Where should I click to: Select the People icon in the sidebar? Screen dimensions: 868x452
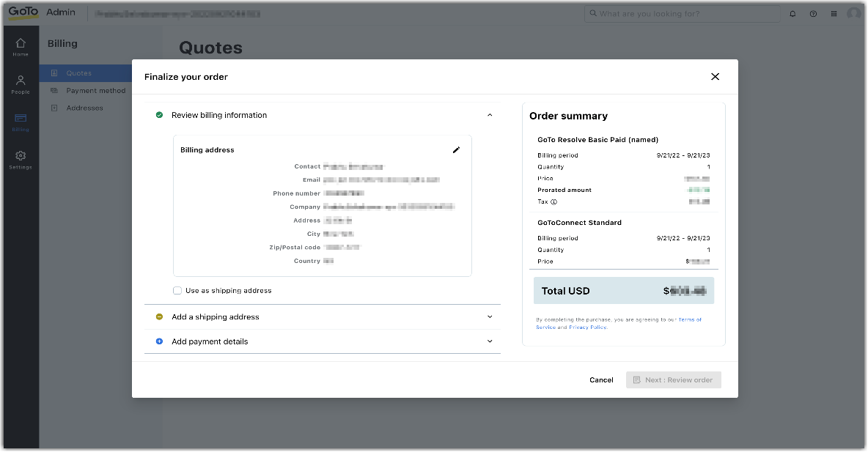click(21, 82)
